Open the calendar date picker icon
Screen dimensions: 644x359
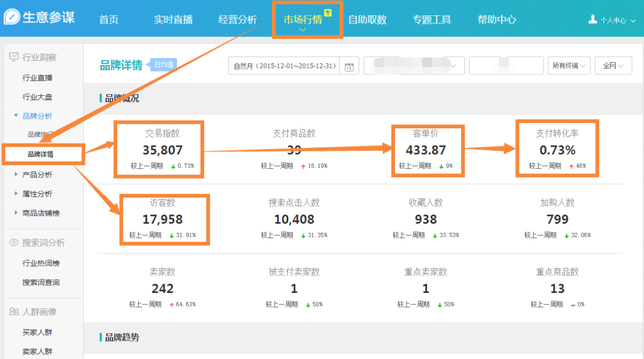point(349,66)
